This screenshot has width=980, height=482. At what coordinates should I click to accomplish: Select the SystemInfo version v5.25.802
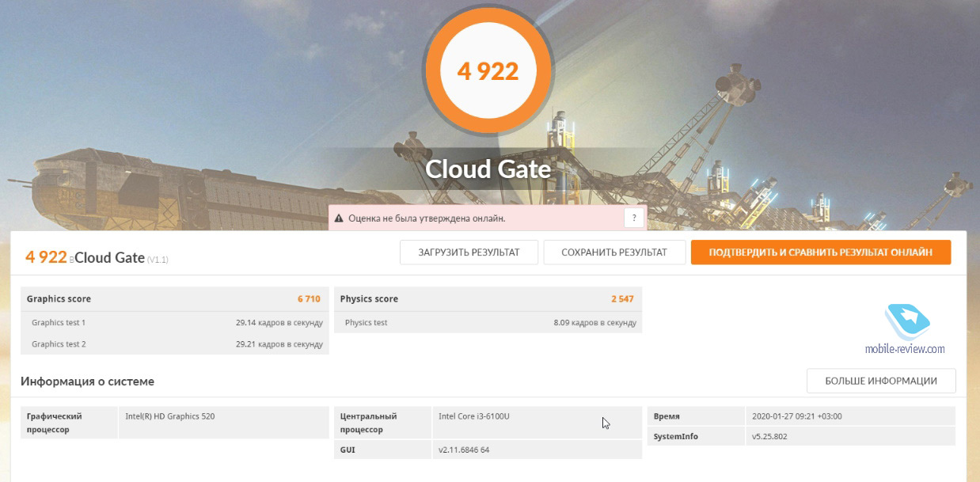[x=769, y=436]
